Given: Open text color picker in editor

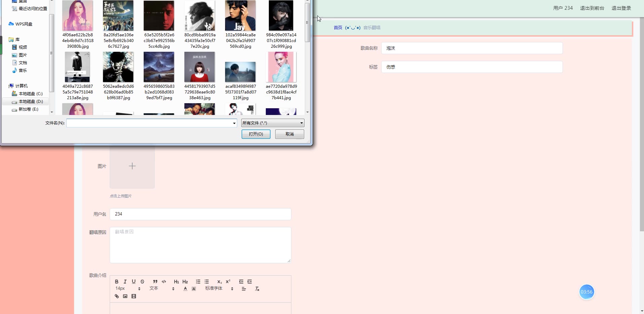Looking at the screenshot, I should [185, 289].
